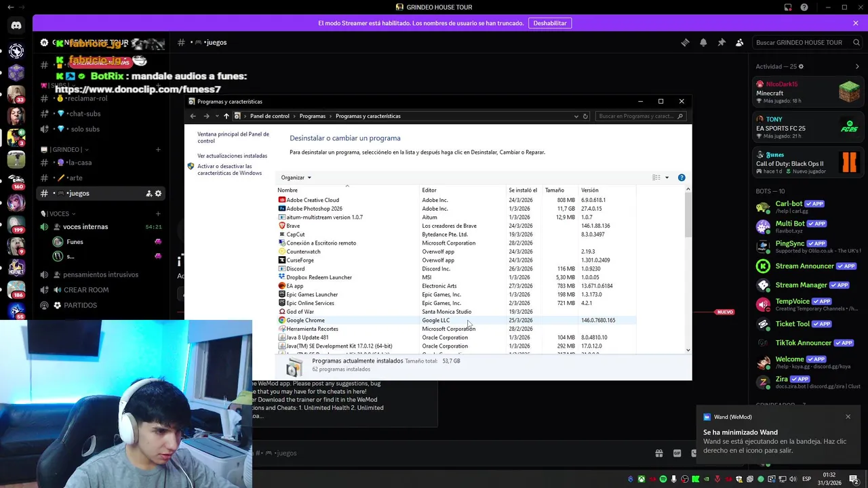868x488 pixels.
Task: Click Programas breadcrumb segment
Action: (313, 116)
